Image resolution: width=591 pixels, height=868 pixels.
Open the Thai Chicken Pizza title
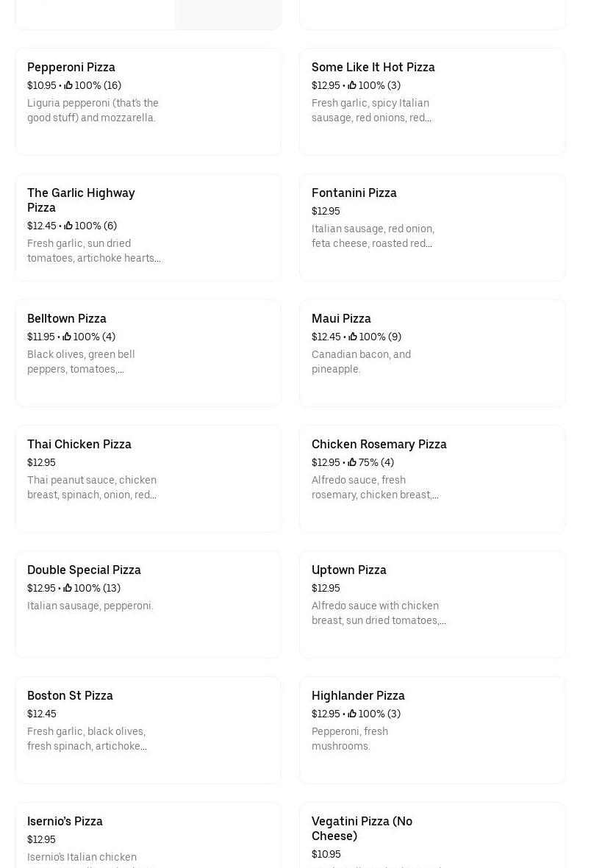click(79, 444)
